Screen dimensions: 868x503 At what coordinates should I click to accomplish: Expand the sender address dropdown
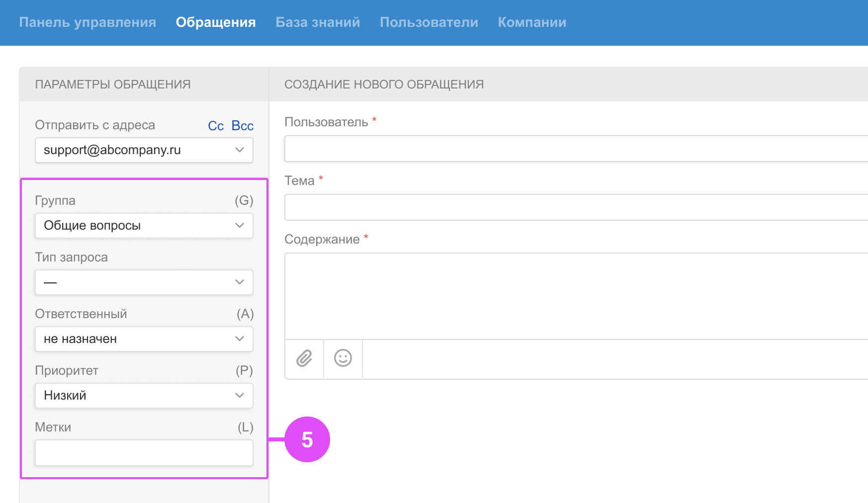144,150
